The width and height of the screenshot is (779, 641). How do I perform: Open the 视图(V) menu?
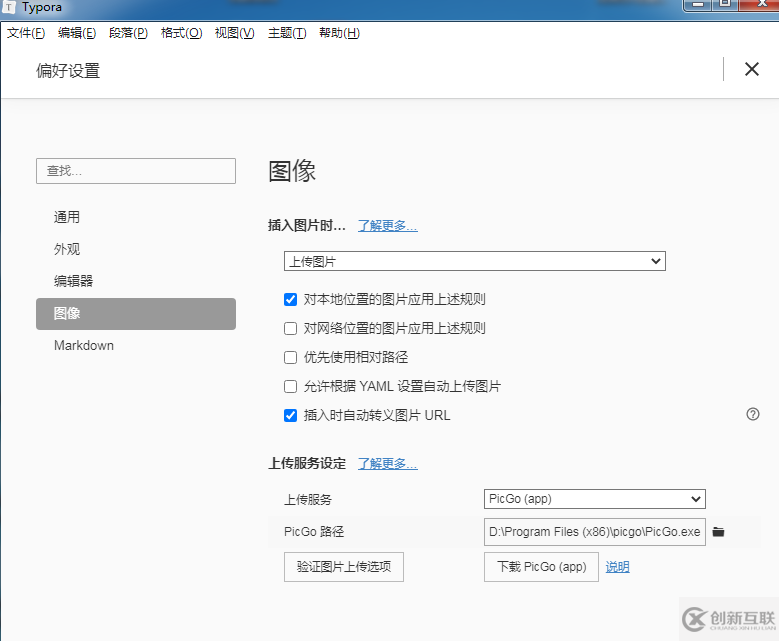click(x=234, y=33)
